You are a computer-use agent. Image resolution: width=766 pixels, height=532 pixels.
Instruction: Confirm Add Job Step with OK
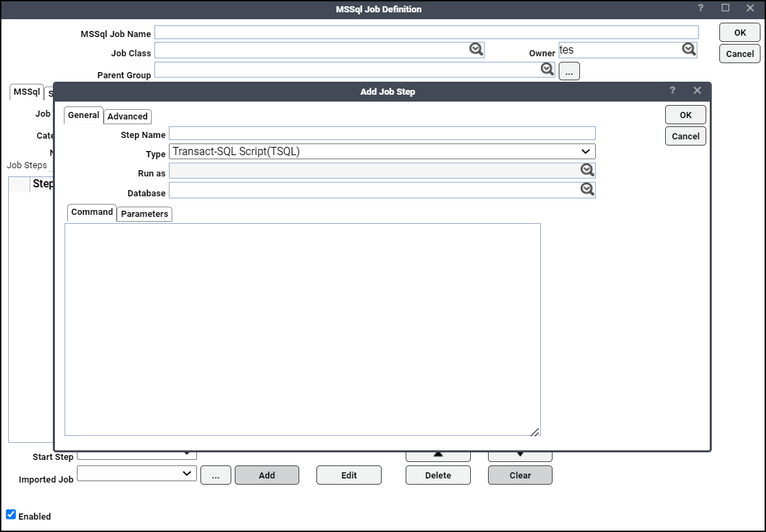[686, 115]
